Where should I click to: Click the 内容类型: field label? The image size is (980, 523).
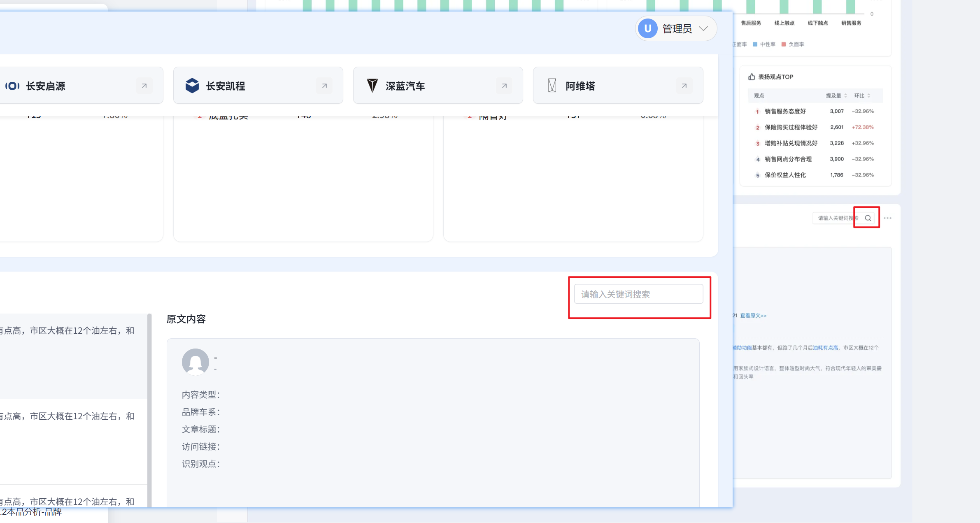pyautogui.click(x=201, y=395)
